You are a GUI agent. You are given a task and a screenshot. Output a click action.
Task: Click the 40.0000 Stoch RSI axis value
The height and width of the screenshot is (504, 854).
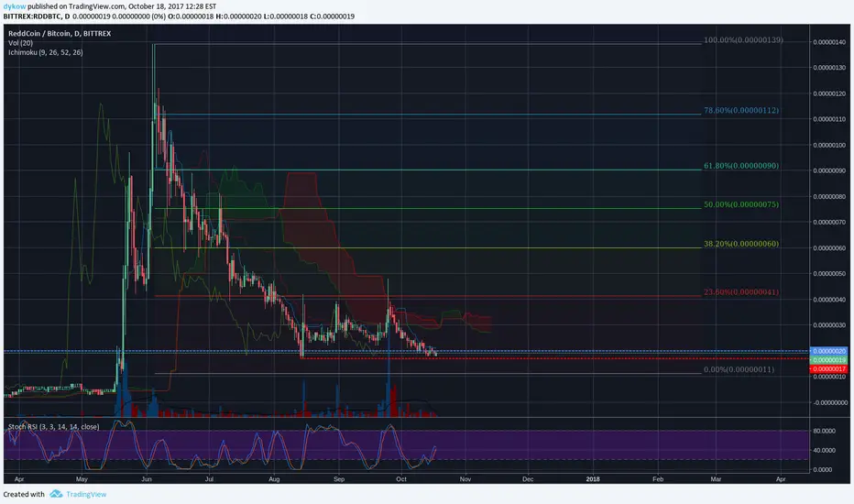point(824,450)
